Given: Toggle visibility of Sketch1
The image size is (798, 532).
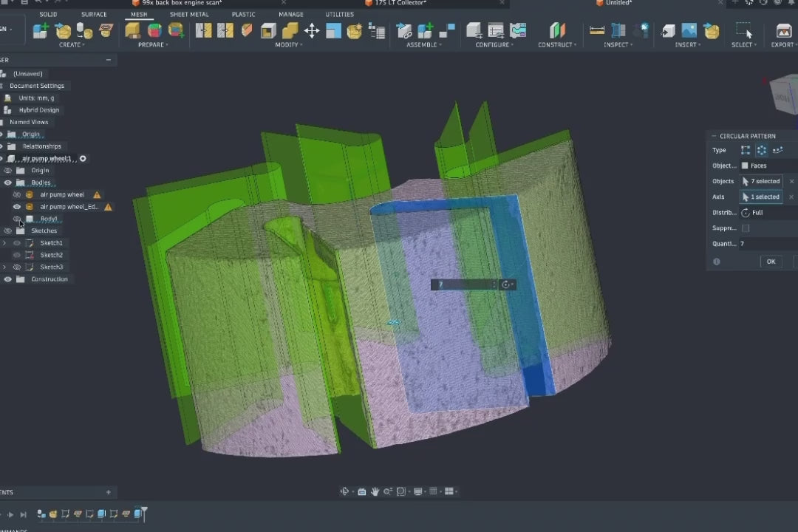Looking at the screenshot, I should pyautogui.click(x=17, y=243).
